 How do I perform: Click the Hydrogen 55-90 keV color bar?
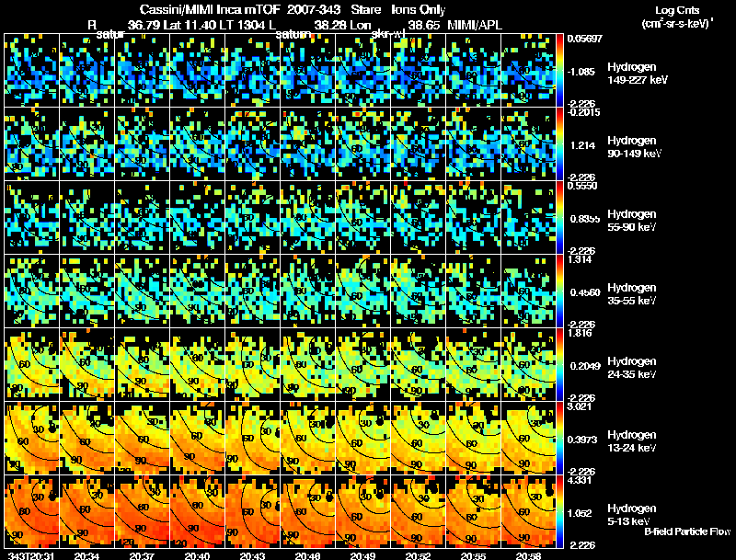coord(559,218)
